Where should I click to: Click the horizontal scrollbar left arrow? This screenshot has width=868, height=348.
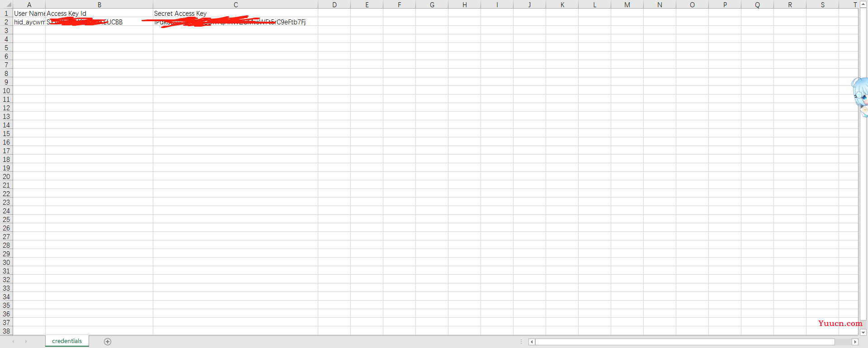(x=532, y=342)
